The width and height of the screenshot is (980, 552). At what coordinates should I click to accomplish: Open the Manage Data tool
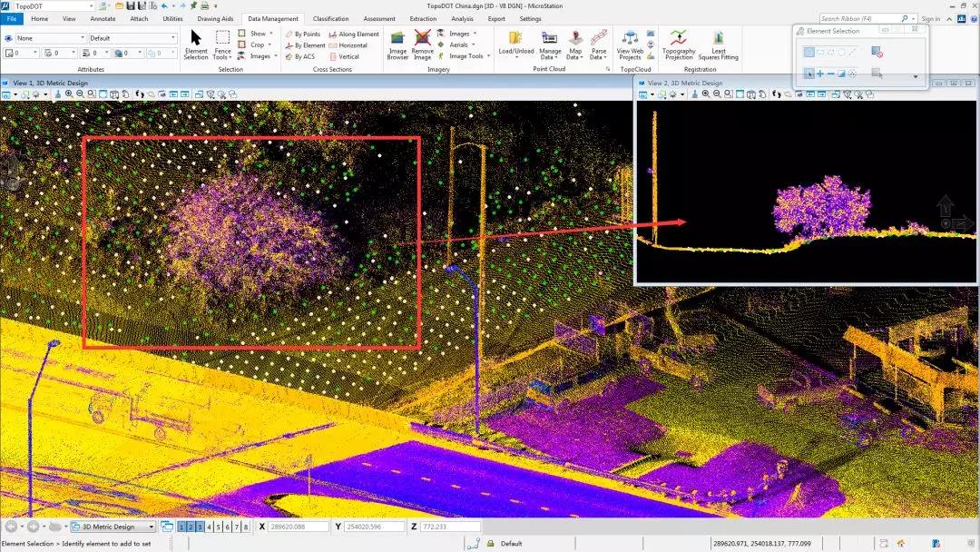[550, 45]
